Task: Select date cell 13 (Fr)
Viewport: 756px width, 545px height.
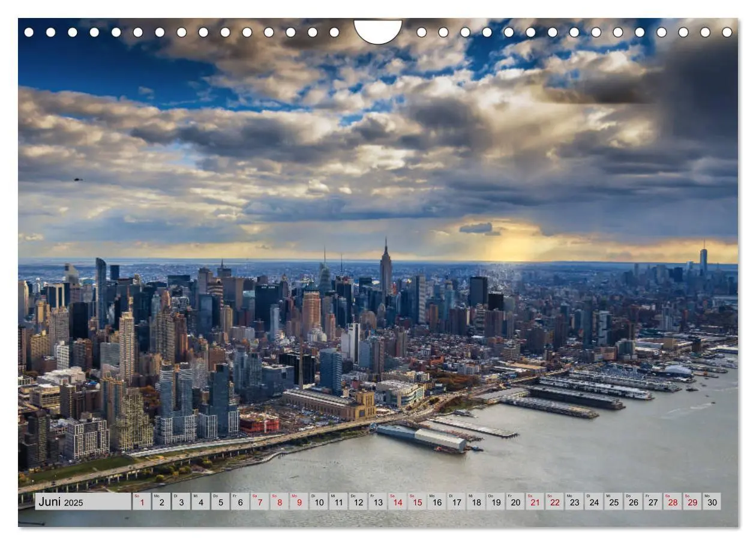Action: point(377,502)
